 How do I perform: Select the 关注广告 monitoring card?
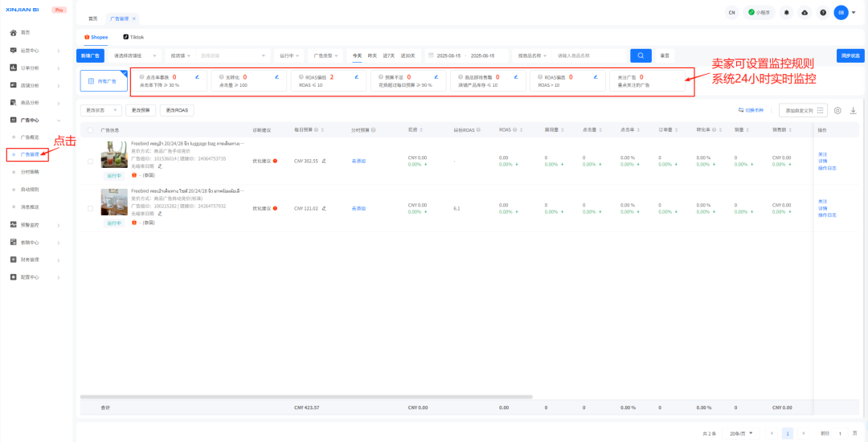coord(645,81)
